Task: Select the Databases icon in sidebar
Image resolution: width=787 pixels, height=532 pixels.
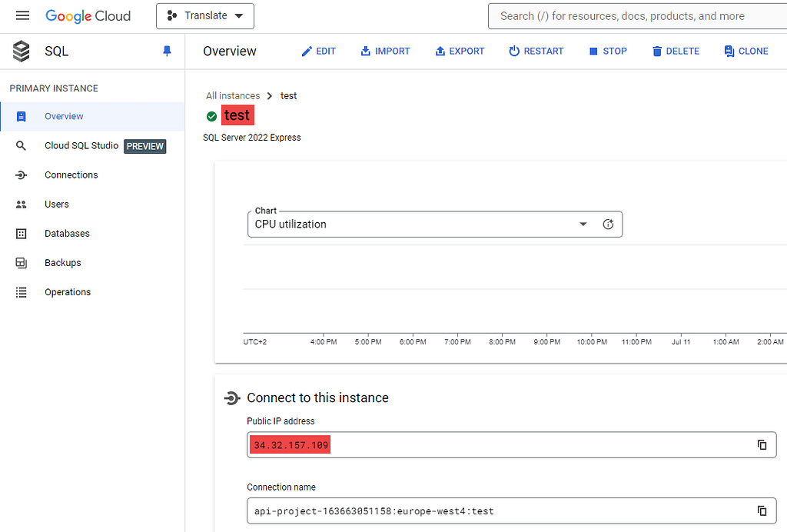Action: 22,233
